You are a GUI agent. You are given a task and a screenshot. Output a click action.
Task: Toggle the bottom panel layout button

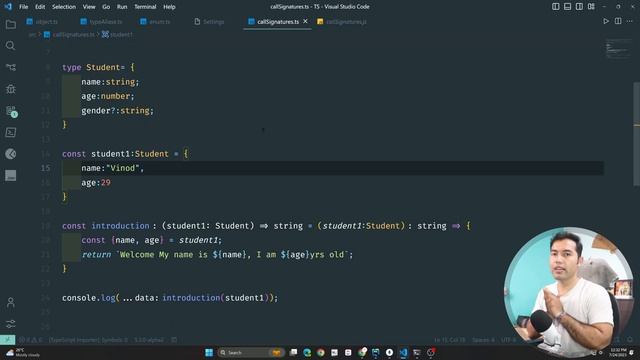(x=567, y=7)
